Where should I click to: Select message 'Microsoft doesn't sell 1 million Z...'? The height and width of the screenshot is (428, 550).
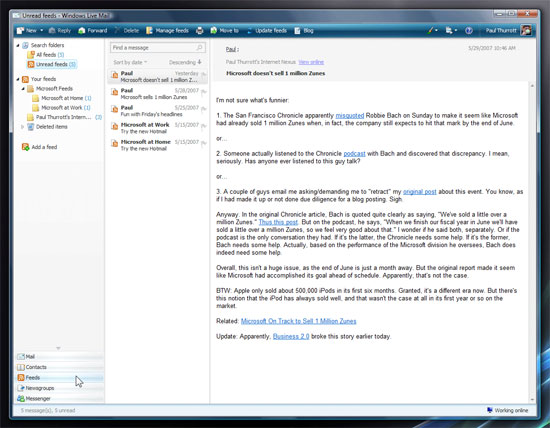157,76
